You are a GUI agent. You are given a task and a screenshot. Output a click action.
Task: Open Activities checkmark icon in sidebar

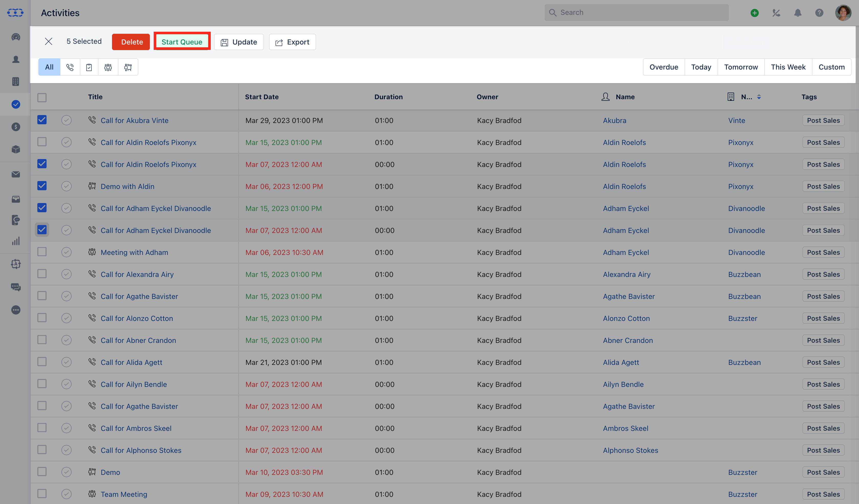pos(16,104)
